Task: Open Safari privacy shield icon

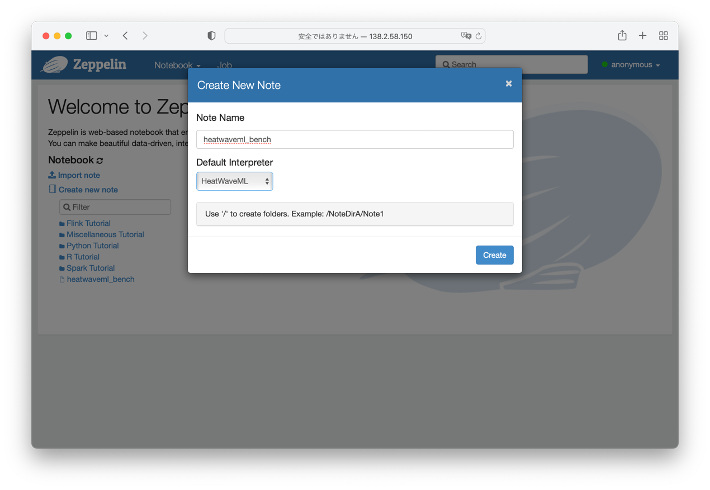Action: [x=211, y=36]
